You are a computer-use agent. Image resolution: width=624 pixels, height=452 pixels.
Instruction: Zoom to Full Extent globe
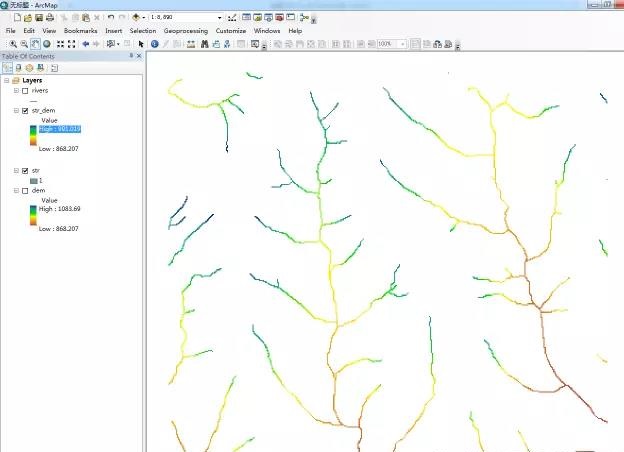coord(47,44)
